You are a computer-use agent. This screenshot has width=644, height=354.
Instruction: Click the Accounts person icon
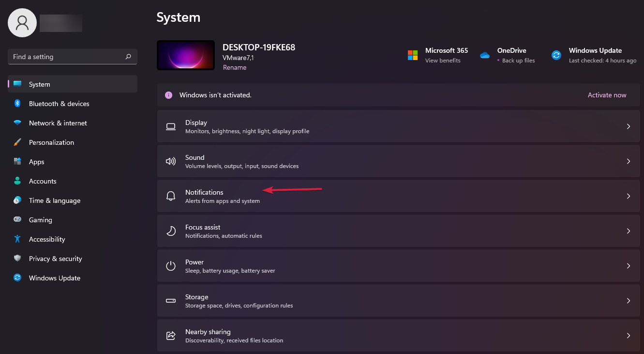coord(17,181)
